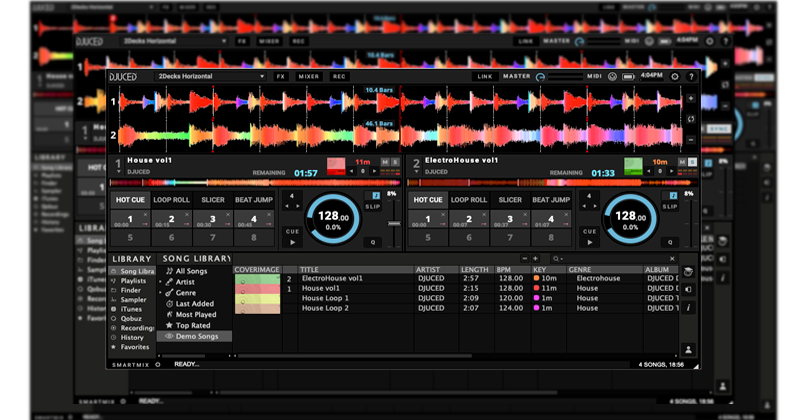Click empty pad 5 on deck 1

click(130, 237)
